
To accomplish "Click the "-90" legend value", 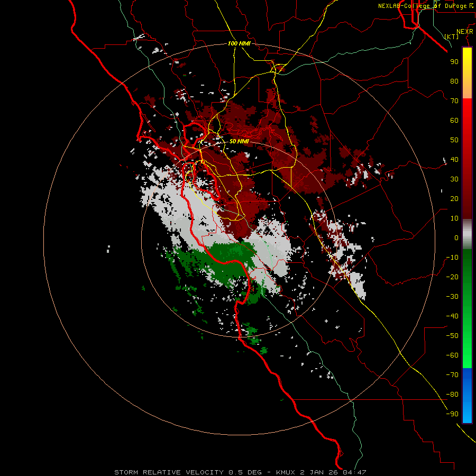I will [x=452, y=414].
